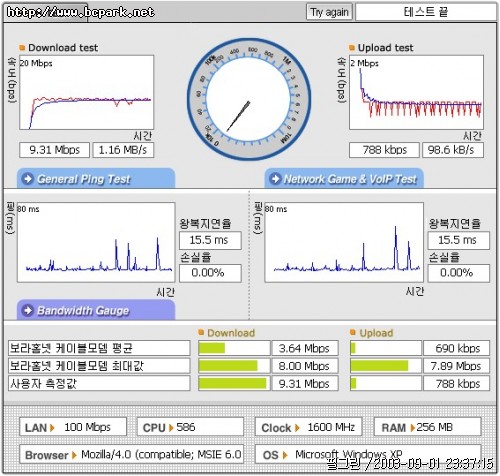
Task: Click the 8.00 Mbps green download bar
Action: [228, 366]
